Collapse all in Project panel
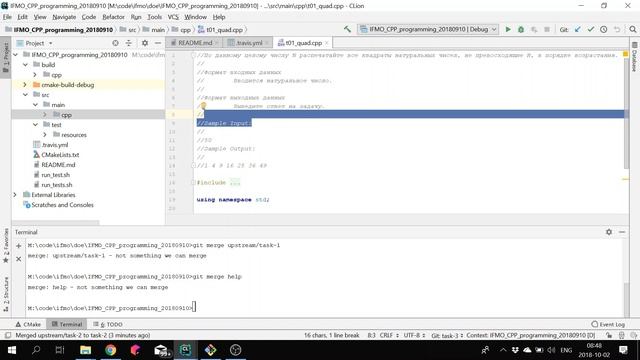Screen dimensions: 640x360 point(129,43)
